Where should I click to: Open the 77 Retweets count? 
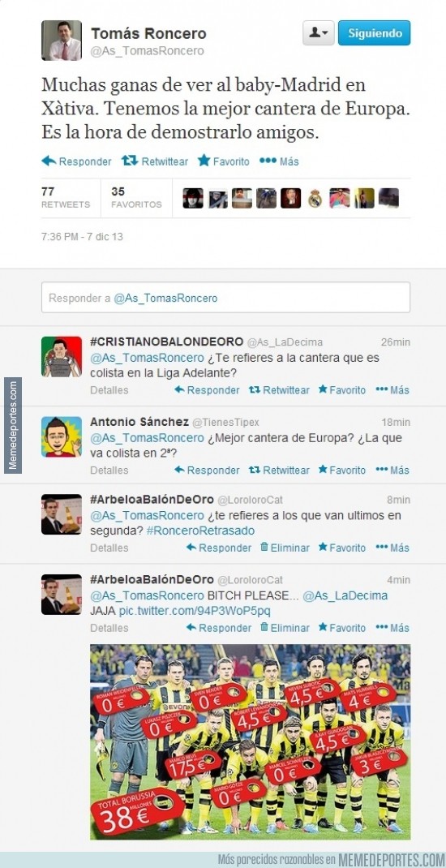tap(66, 198)
